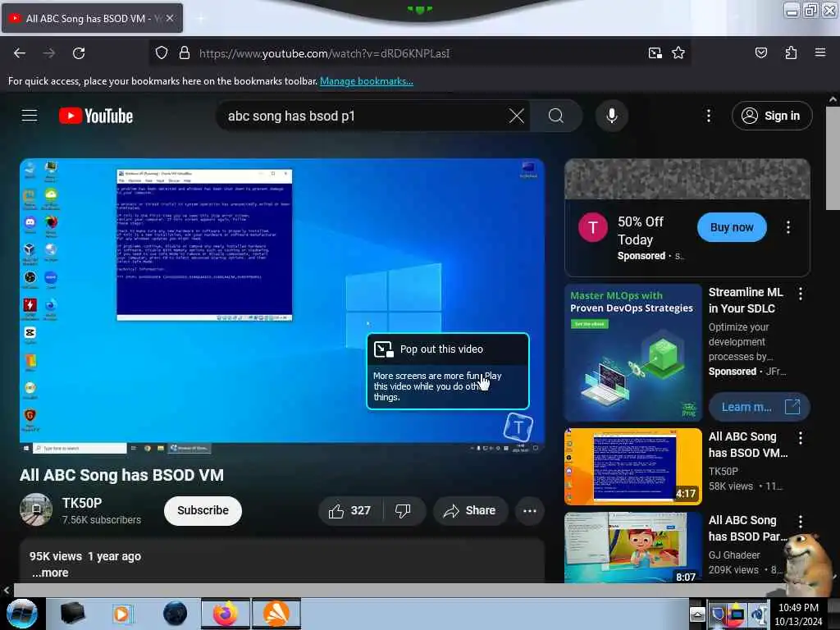Open more actions ellipsis under video
The image size is (840, 630).
[x=530, y=510]
